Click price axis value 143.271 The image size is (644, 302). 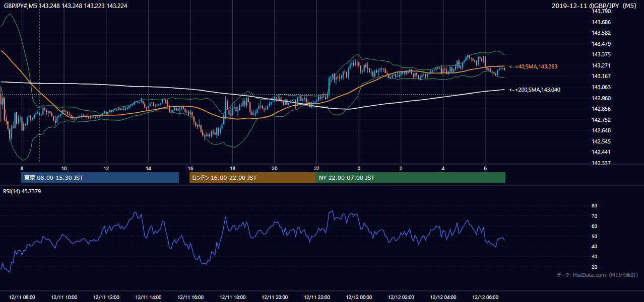(601, 65)
